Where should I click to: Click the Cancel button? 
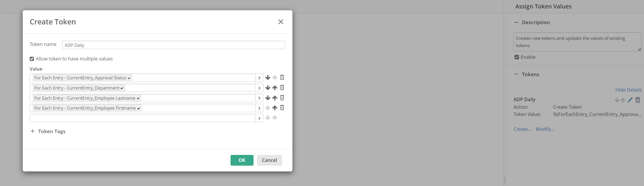click(x=270, y=160)
